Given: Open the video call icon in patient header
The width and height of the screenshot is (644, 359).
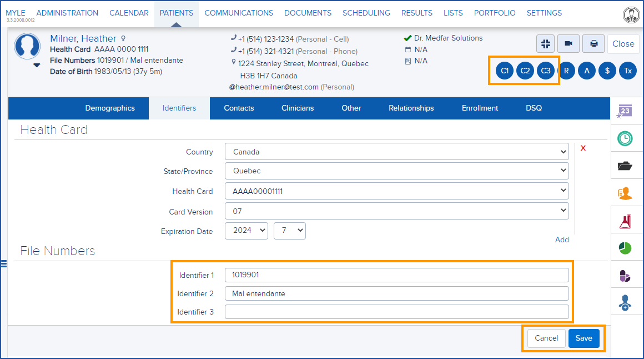Looking at the screenshot, I should coord(567,43).
